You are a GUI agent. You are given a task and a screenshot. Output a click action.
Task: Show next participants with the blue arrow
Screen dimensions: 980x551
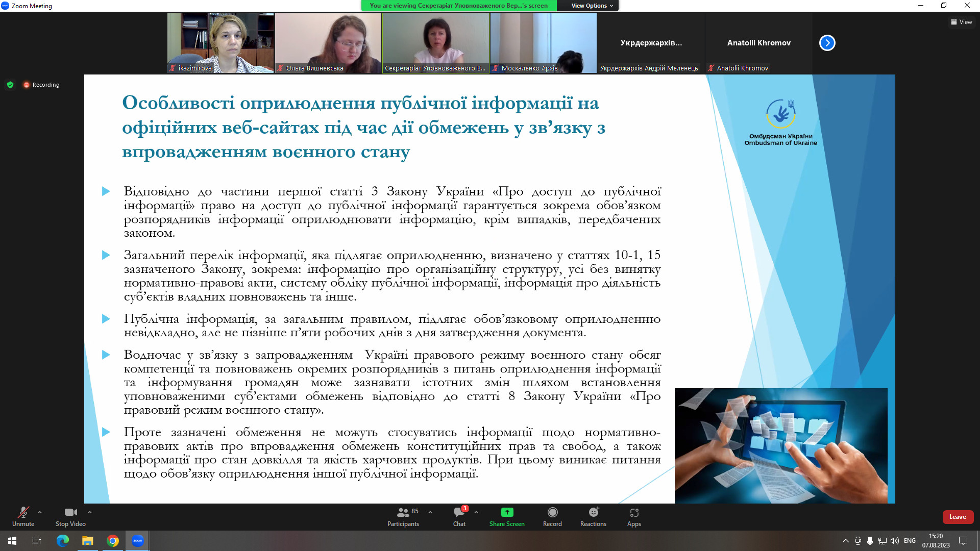point(827,43)
